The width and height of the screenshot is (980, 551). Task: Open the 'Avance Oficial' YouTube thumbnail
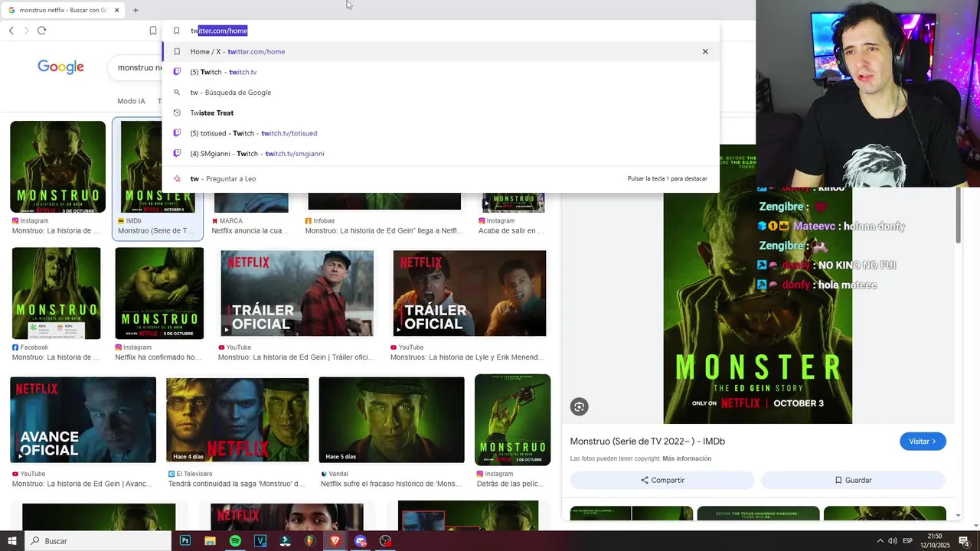pos(83,419)
